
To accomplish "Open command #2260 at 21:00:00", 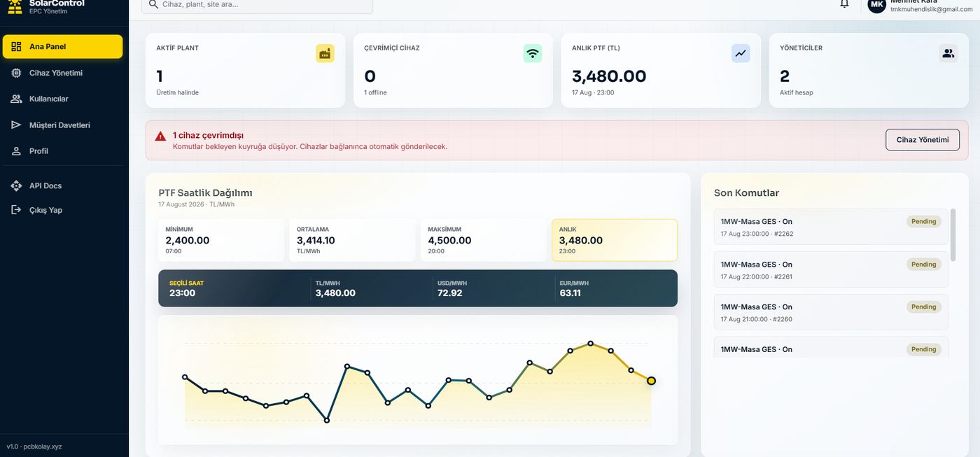I will click(831, 312).
